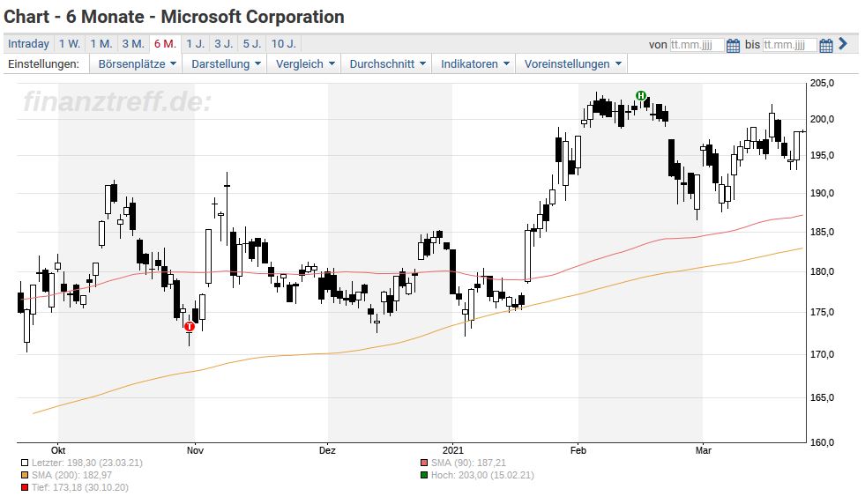This screenshot has width=865, height=504.
Task: Click 'SMA (90): 187,21' legend text
Action: tap(468, 463)
